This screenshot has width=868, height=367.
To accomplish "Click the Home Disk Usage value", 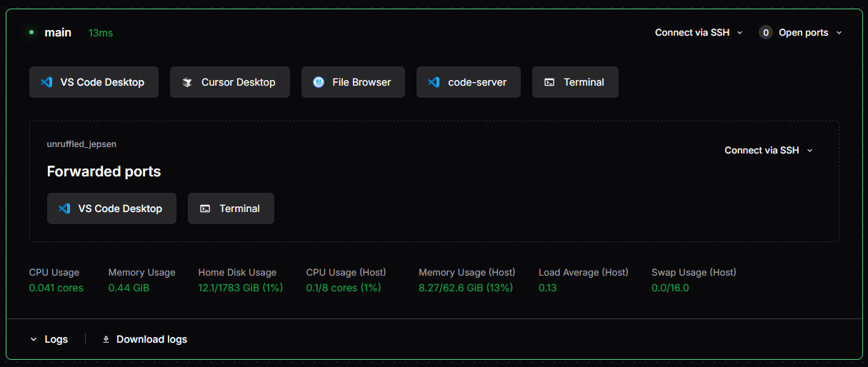I will pos(241,288).
